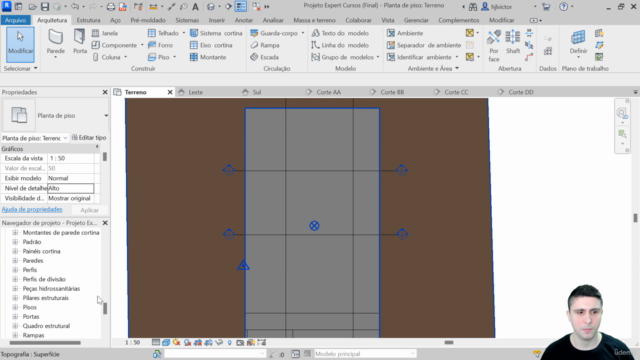Click the drawing area horizontal scrollbar

tap(449, 342)
